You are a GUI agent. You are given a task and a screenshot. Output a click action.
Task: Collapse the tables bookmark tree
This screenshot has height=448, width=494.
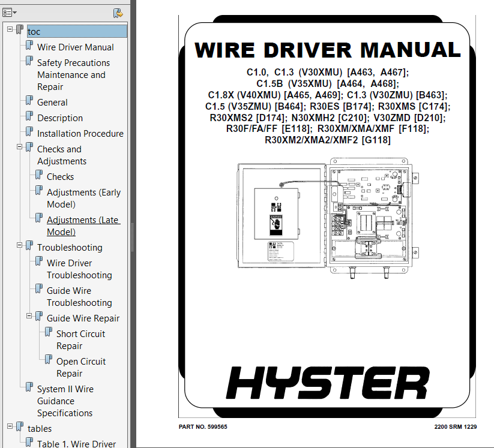pos(10,426)
